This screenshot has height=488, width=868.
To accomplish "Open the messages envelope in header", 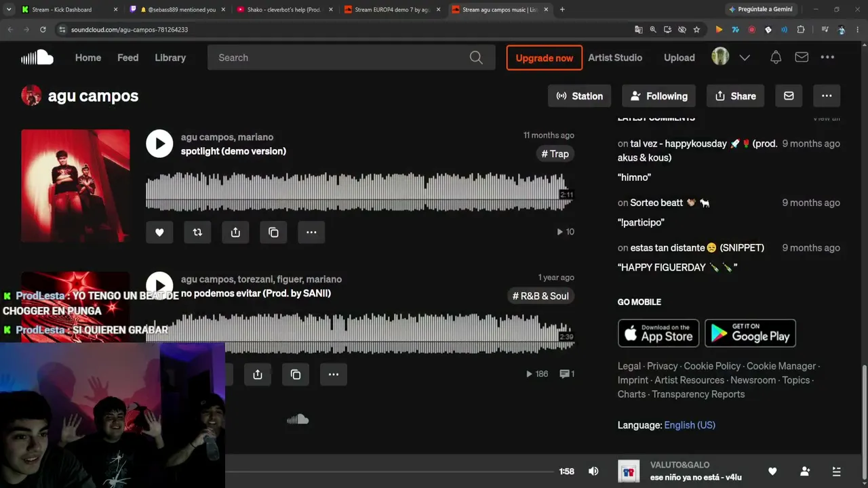I will (802, 58).
